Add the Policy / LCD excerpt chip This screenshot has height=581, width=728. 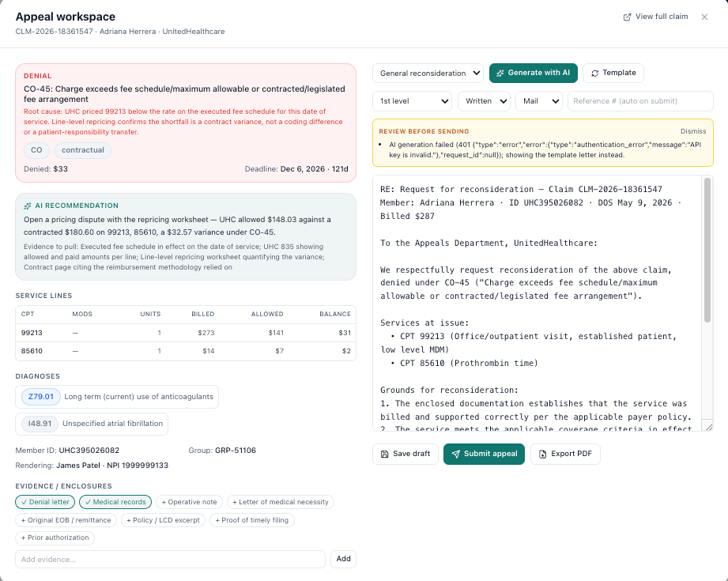[163, 520]
